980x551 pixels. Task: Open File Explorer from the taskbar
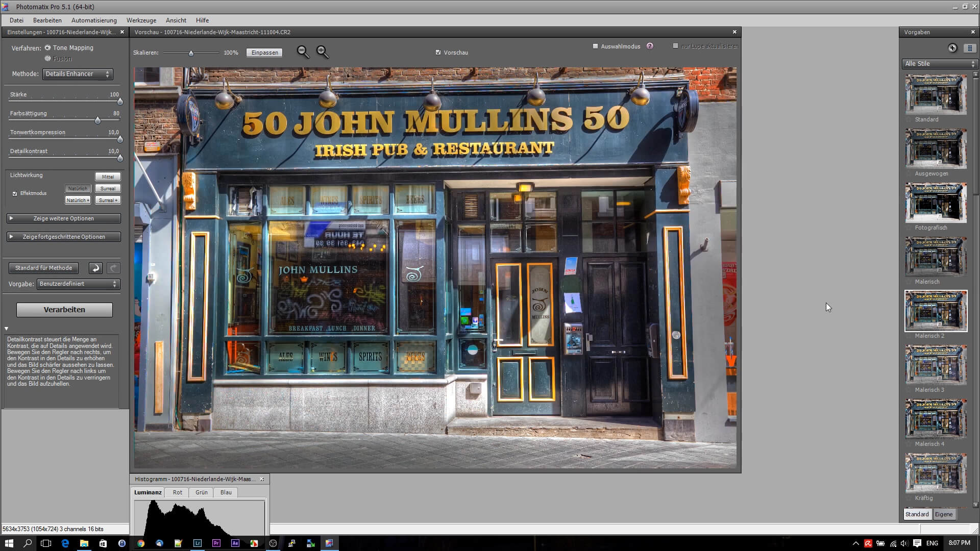tap(84, 543)
